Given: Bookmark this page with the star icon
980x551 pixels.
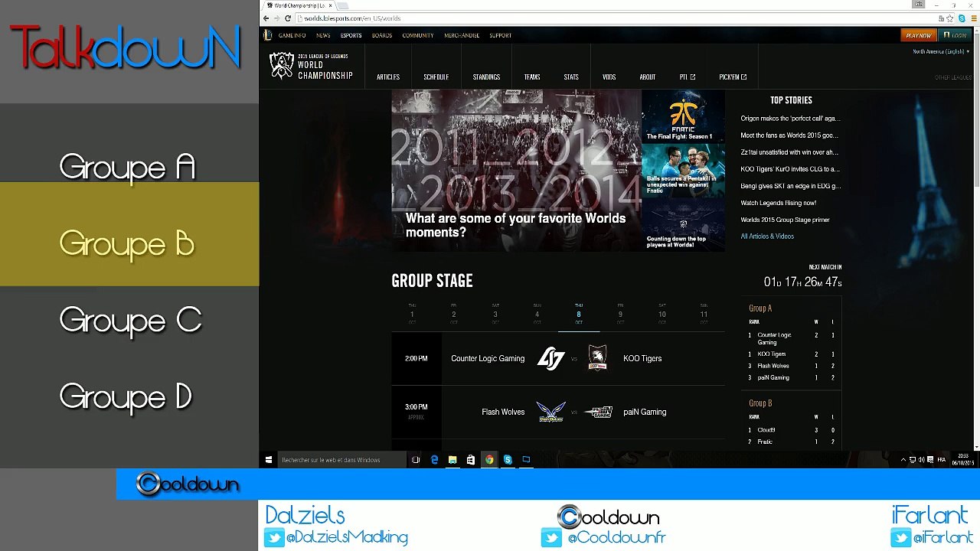Looking at the screenshot, I should pyautogui.click(x=950, y=18).
